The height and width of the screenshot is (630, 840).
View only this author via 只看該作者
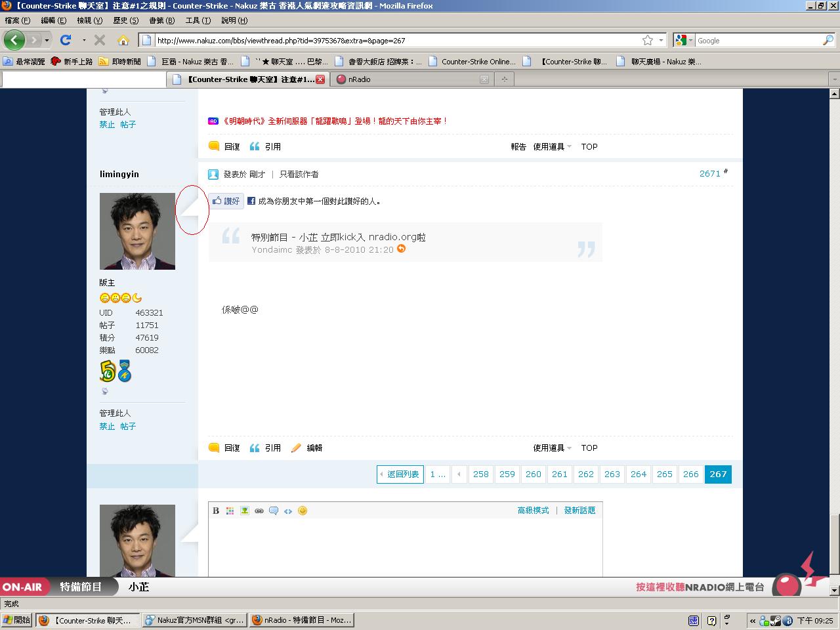[x=299, y=174]
